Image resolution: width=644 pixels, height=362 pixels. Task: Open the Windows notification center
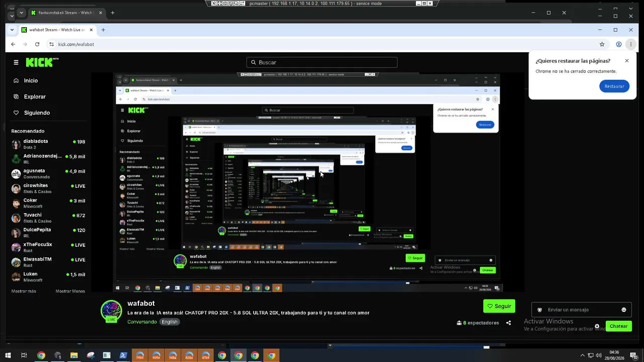(633, 355)
